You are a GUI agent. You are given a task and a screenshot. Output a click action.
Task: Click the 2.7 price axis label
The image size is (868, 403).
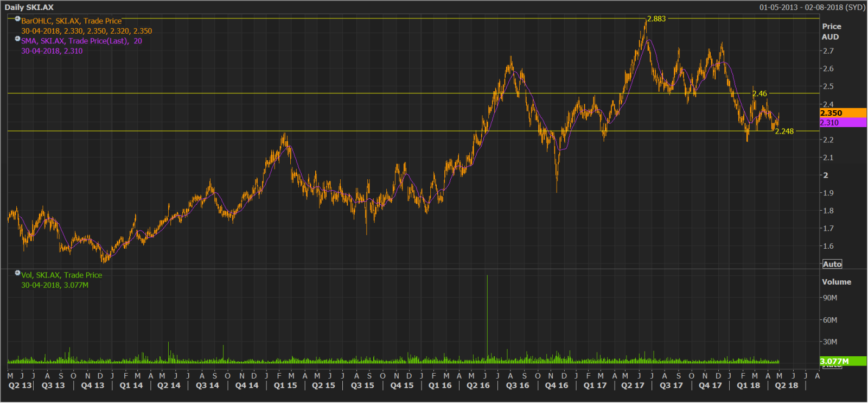pos(828,51)
